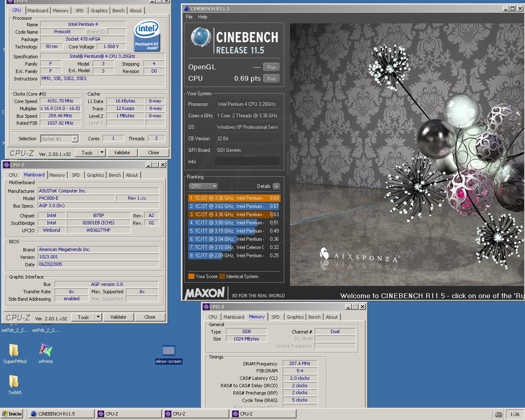Viewport: 525px width, 420px height.
Task: Click the CPU-Z Memory window title icon
Action: (x=206, y=307)
